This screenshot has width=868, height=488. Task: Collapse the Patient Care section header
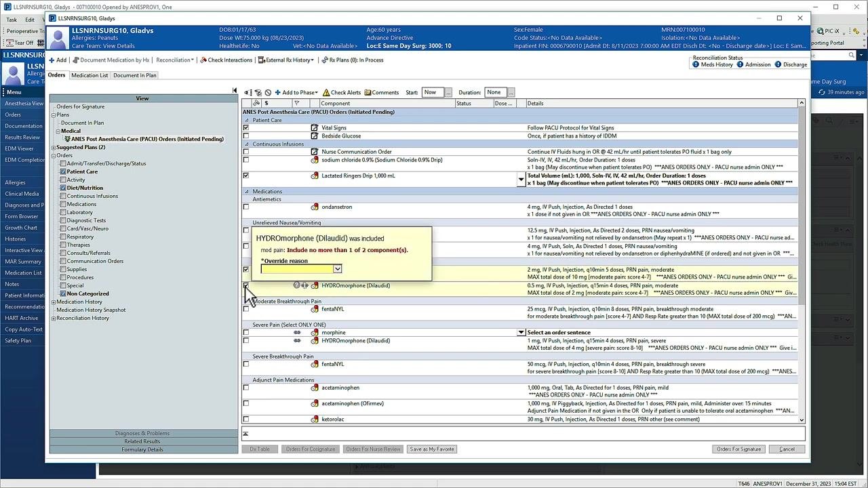click(x=247, y=120)
